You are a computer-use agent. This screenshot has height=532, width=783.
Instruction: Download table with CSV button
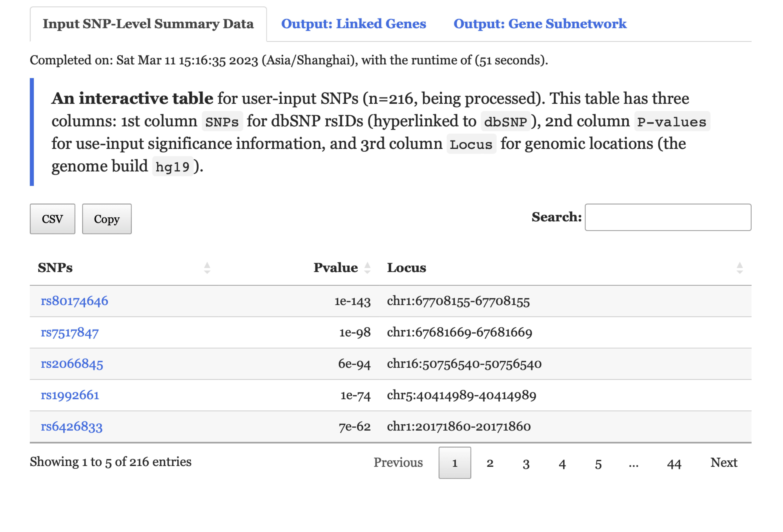click(52, 219)
